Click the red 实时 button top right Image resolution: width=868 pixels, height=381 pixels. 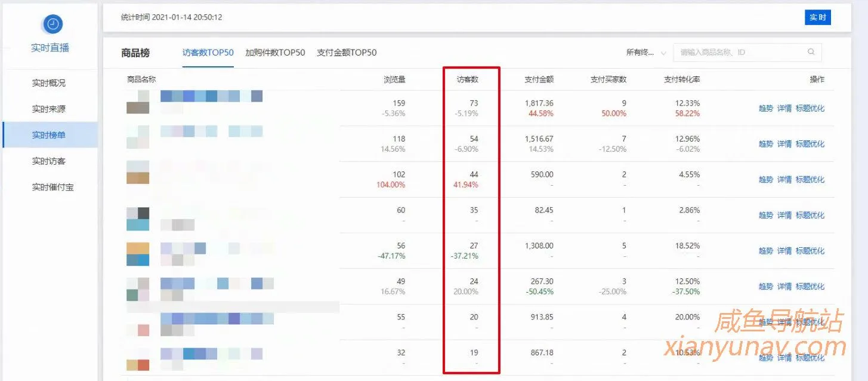click(x=817, y=17)
